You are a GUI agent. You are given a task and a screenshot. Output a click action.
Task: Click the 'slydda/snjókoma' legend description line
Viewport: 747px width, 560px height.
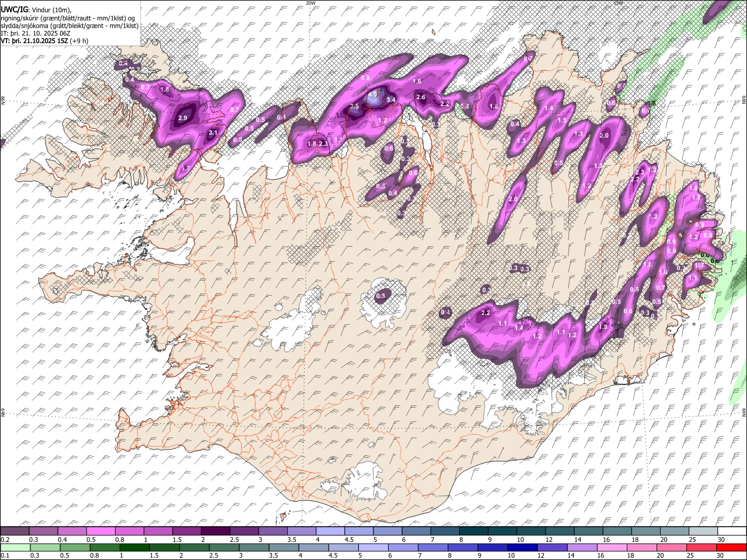tap(69, 25)
